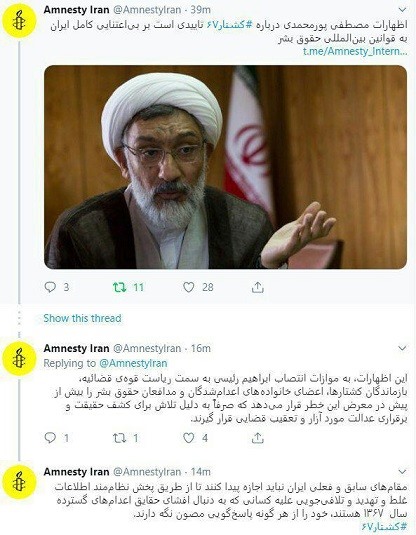Open the Amnesty avatar on the 14m tweet

point(19,482)
